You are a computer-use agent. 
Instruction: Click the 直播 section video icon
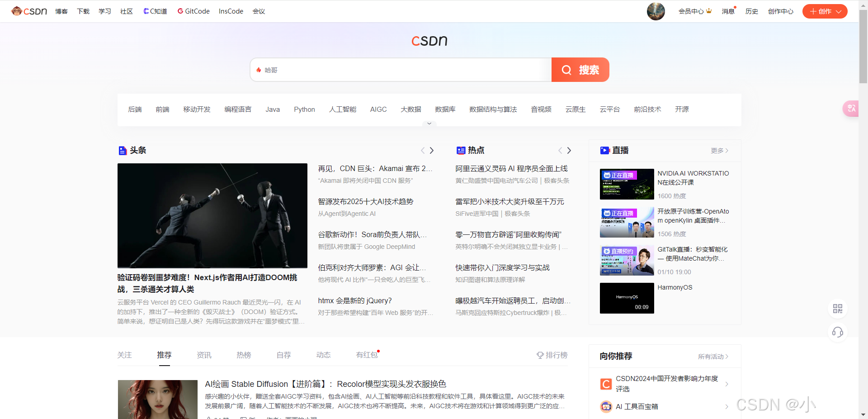click(604, 150)
